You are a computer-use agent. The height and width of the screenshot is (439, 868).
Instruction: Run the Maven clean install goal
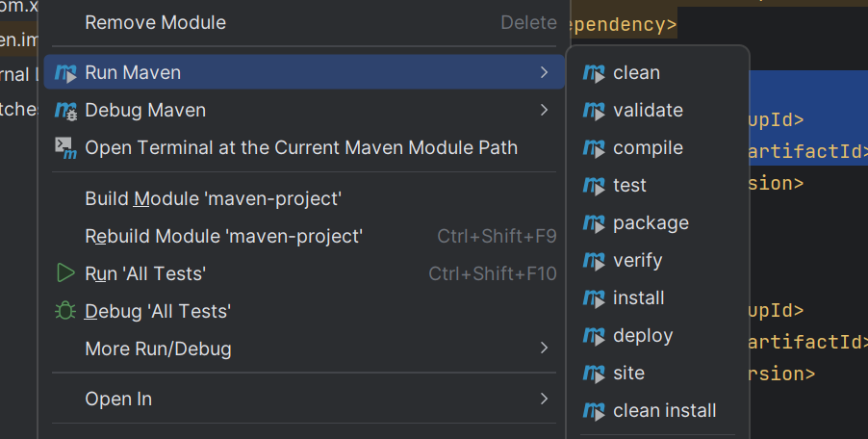pyautogui.click(x=664, y=411)
